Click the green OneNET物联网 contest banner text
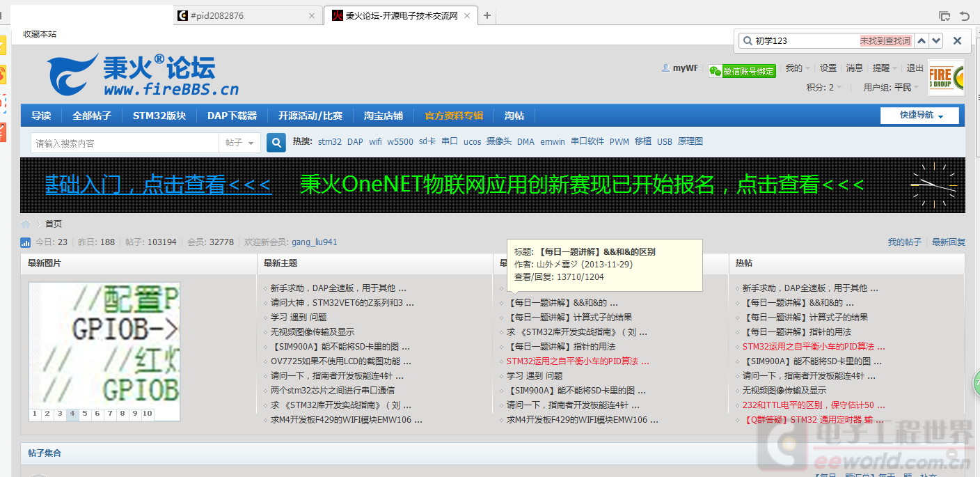 (x=582, y=185)
